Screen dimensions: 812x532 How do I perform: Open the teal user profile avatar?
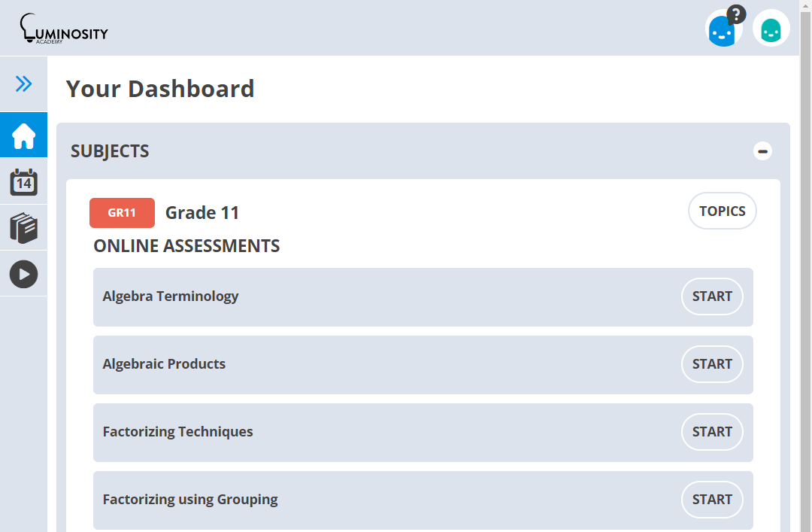(x=771, y=29)
